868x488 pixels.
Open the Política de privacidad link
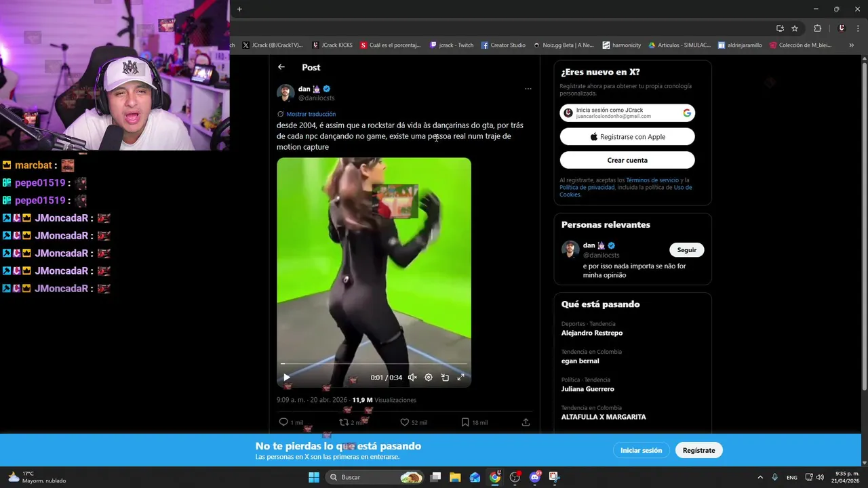[587, 187]
